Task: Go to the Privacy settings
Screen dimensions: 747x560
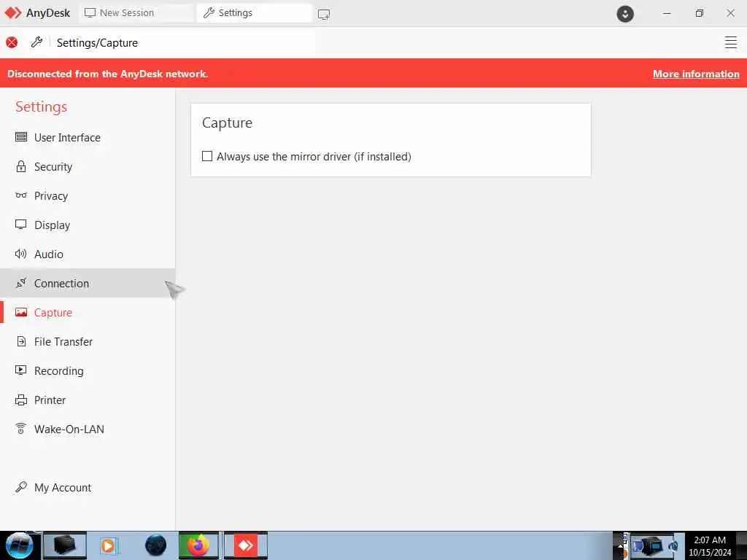Action: click(88, 195)
